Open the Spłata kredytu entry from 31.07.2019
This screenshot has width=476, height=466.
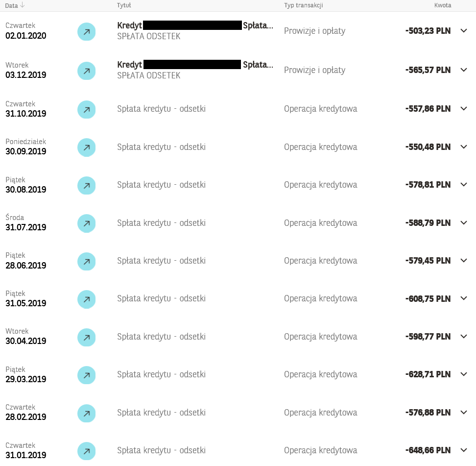pyautogui.click(x=161, y=223)
